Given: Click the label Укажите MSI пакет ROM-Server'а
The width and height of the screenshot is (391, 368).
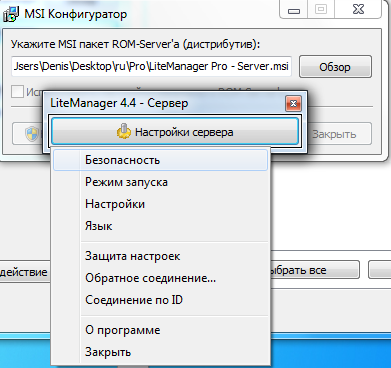Looking at the screenshot, I should tap(135, 44).
